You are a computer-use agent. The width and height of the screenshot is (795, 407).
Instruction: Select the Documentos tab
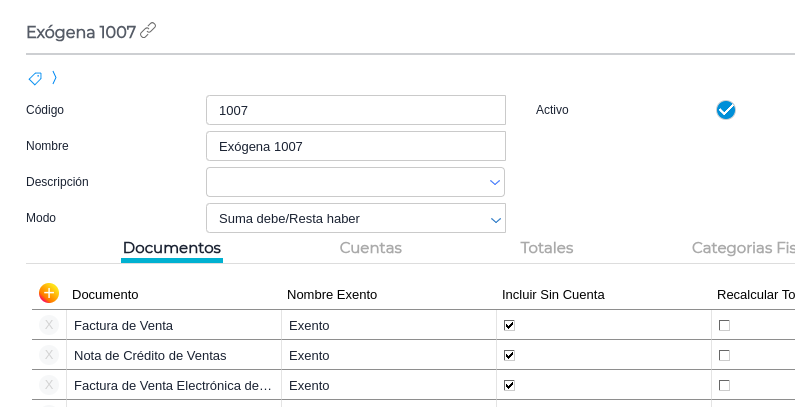pyautogui.click(x=172, y=248)
